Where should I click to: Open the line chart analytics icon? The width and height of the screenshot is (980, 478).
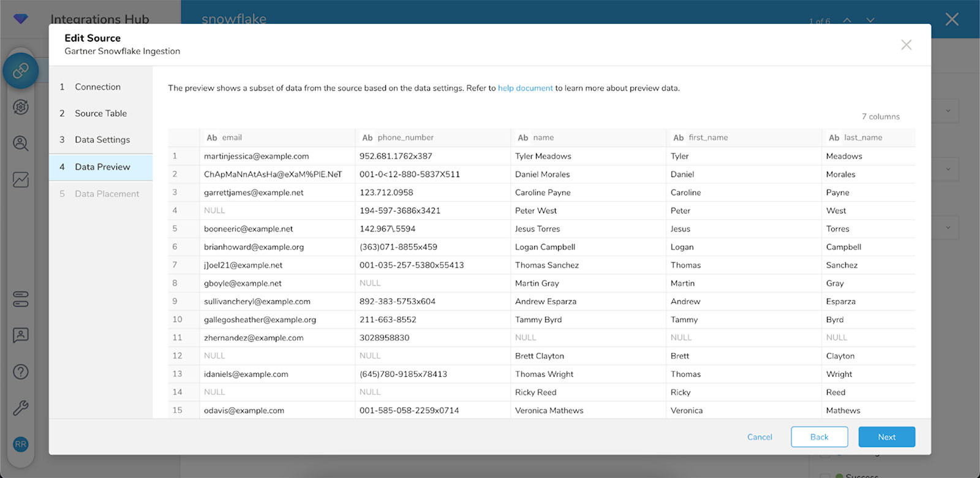(21, 180)
